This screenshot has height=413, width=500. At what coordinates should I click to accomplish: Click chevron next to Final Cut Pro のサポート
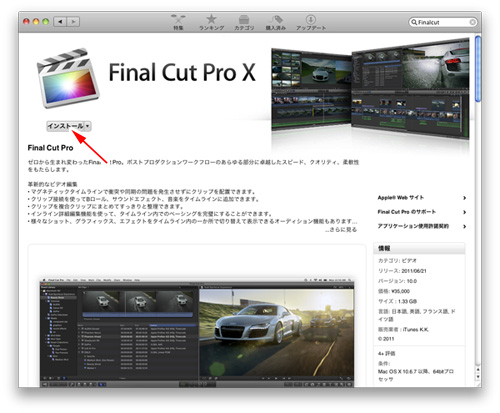[464, 212]
